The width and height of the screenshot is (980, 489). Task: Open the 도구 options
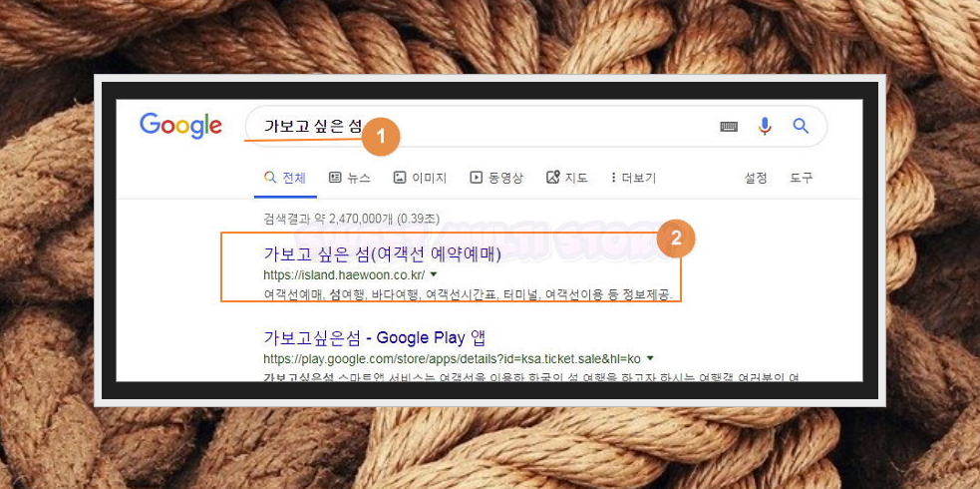[x=802, y=178]
